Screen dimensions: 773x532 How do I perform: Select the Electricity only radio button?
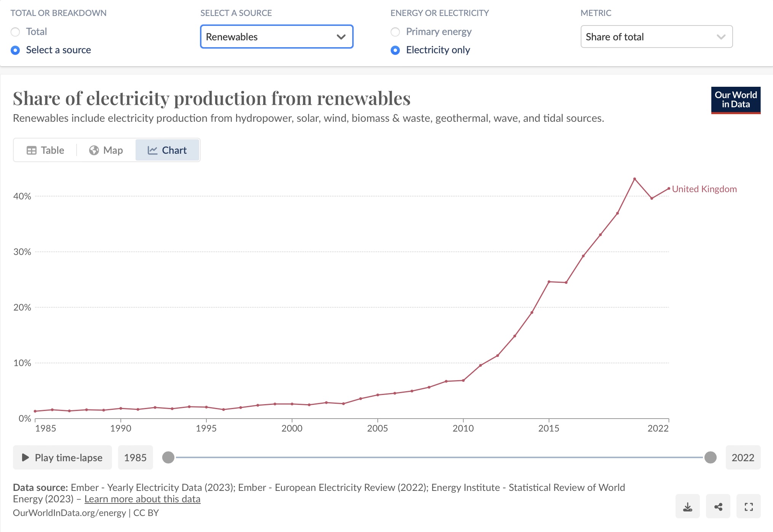point(395,50)
